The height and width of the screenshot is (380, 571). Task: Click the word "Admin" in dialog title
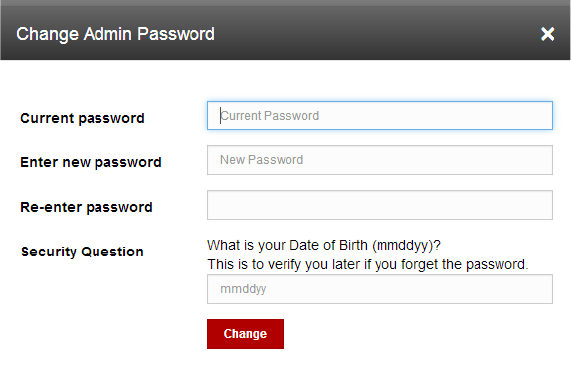(x=108, y=34)
